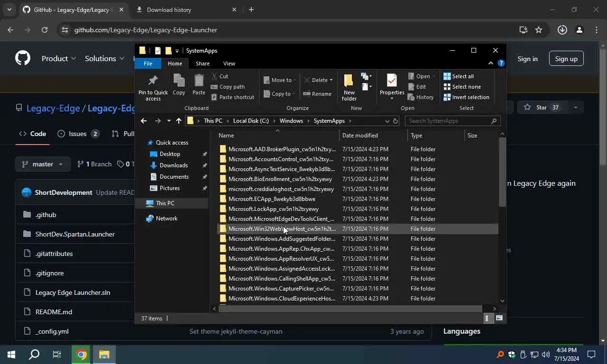The width and height of the screenshot is (607, 364).
Task: Select the Copy path command
Action: tap(228, 87)
